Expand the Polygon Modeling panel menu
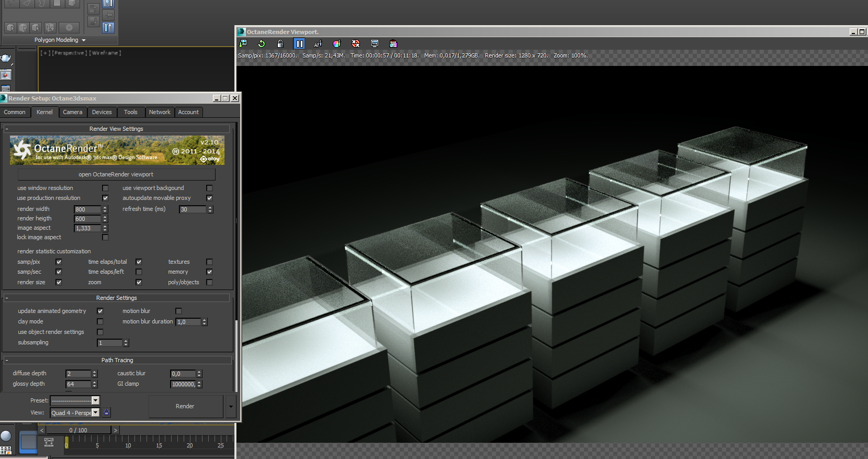The width and height of the screenshot is (868, 459). coord(84,40)
